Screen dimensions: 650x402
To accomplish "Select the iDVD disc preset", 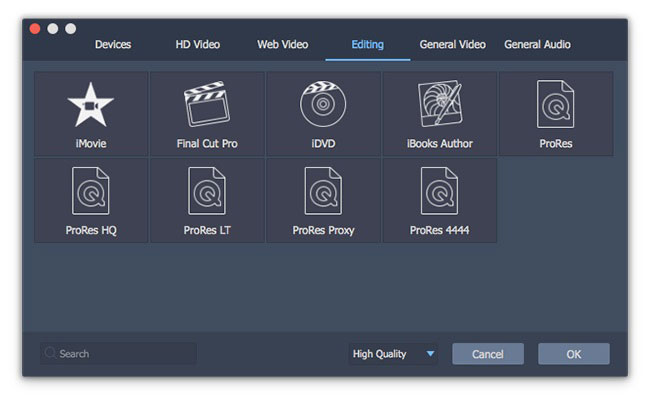I will pyautogui.click(x=323, y=104).
